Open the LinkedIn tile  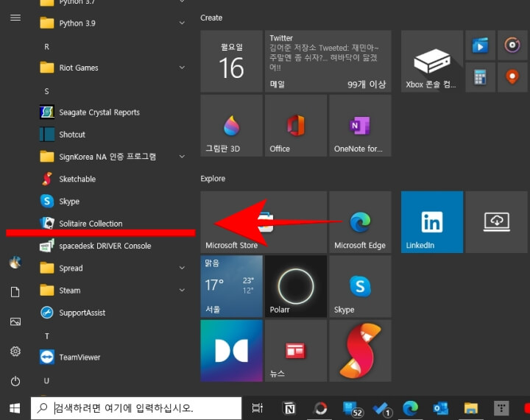click(432, 222)
